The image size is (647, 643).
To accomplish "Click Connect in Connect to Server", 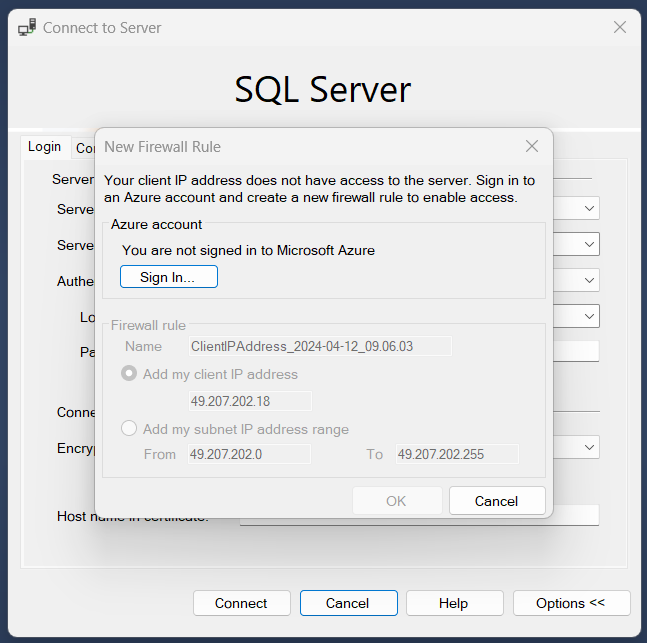I will [x=242, y=603].
